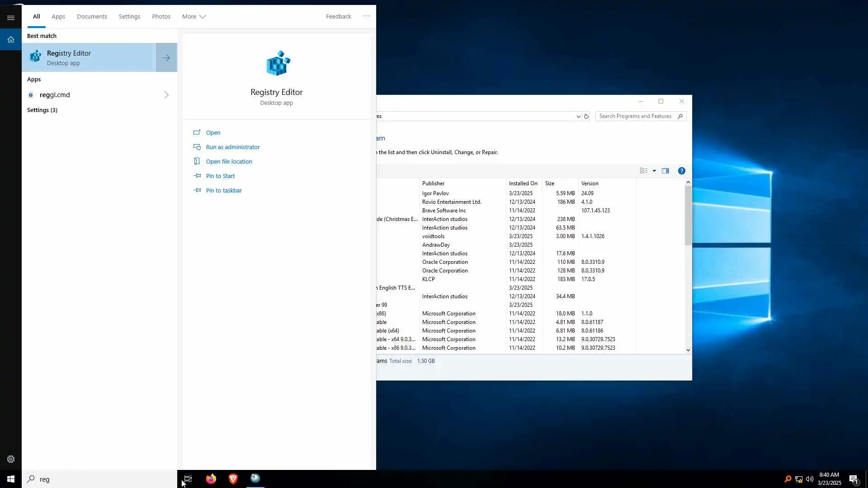Click the Search Programs and Features field
Screen dimensions: 868x488
pyautogui.click(x=635, y=116)
